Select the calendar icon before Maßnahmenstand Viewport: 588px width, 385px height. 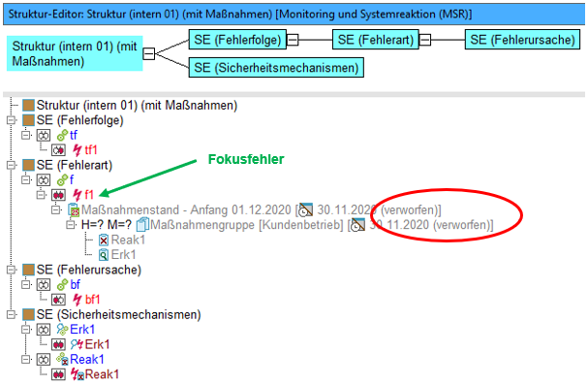tap(74, 210)
